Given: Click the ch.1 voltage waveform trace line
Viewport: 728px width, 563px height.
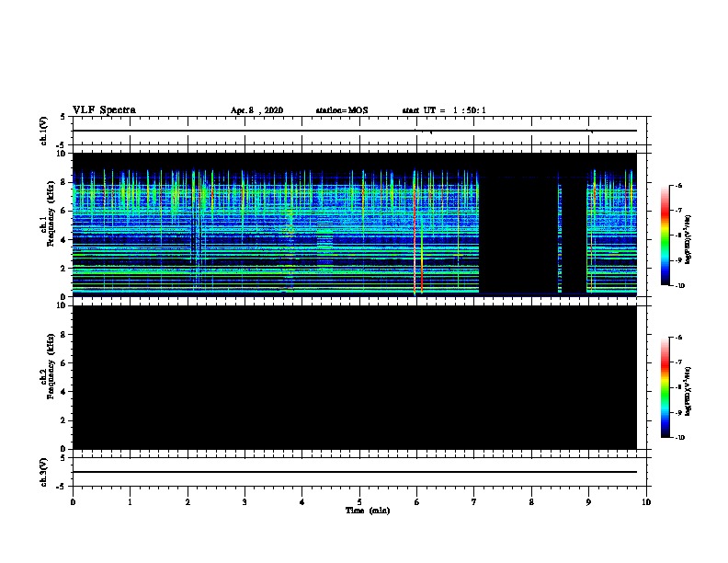Looking at the screenshot, I should click(x=354, y=131).
